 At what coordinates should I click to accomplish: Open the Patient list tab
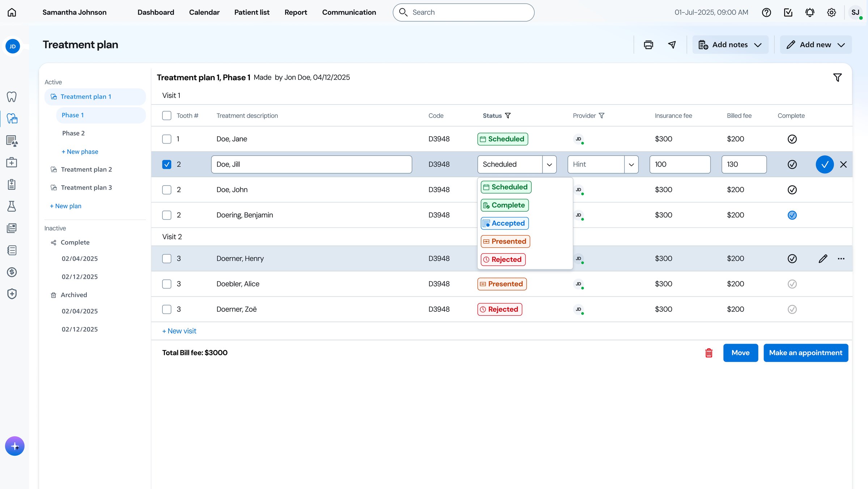point(252,12)
